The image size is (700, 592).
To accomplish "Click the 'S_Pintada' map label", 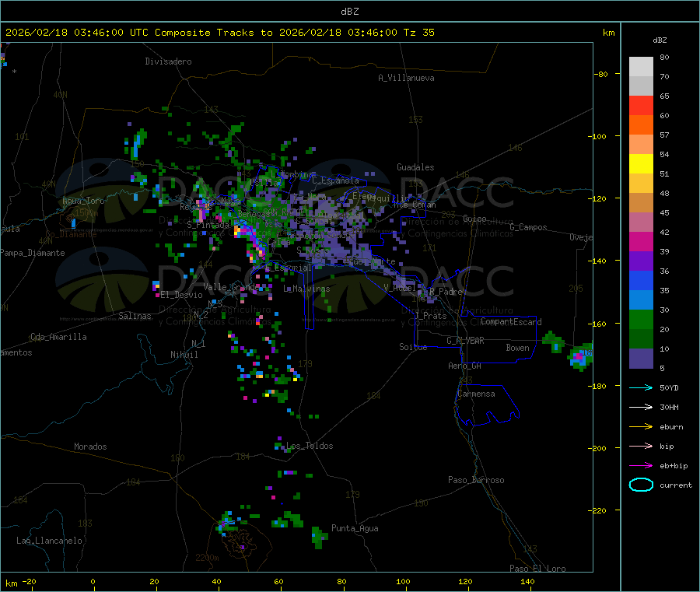I will point(208,225).
